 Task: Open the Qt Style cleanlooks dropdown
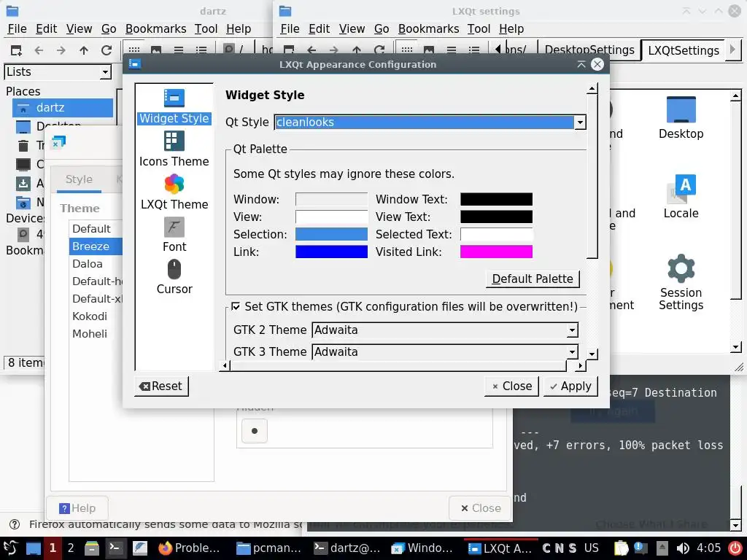pyautogui.click(x=430, y=122)
